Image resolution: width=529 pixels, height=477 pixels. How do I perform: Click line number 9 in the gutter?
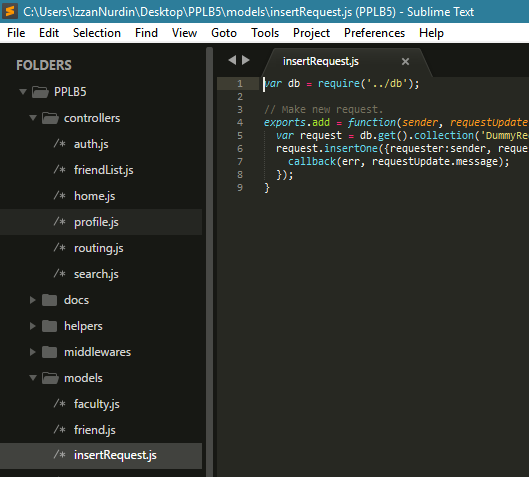(240, 187)
